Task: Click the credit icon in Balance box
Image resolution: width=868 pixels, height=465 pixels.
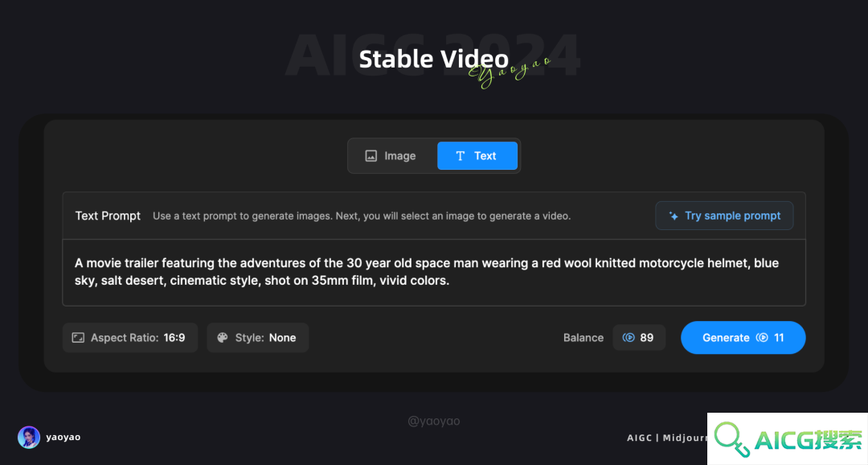Action: tap(628, 338)
